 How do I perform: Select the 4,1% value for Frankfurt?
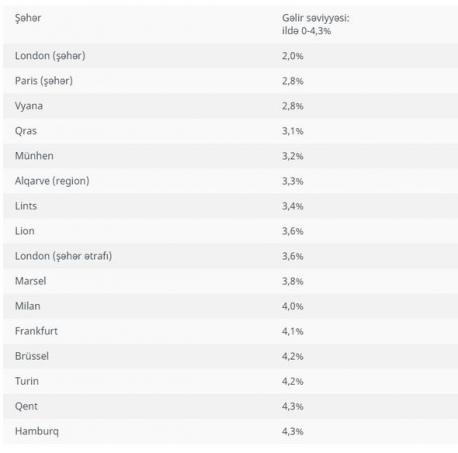click(x=293, y=331)
